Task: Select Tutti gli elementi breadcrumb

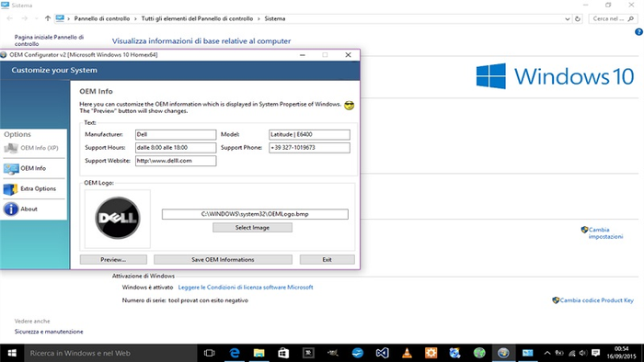Action: tap(197, 18)
